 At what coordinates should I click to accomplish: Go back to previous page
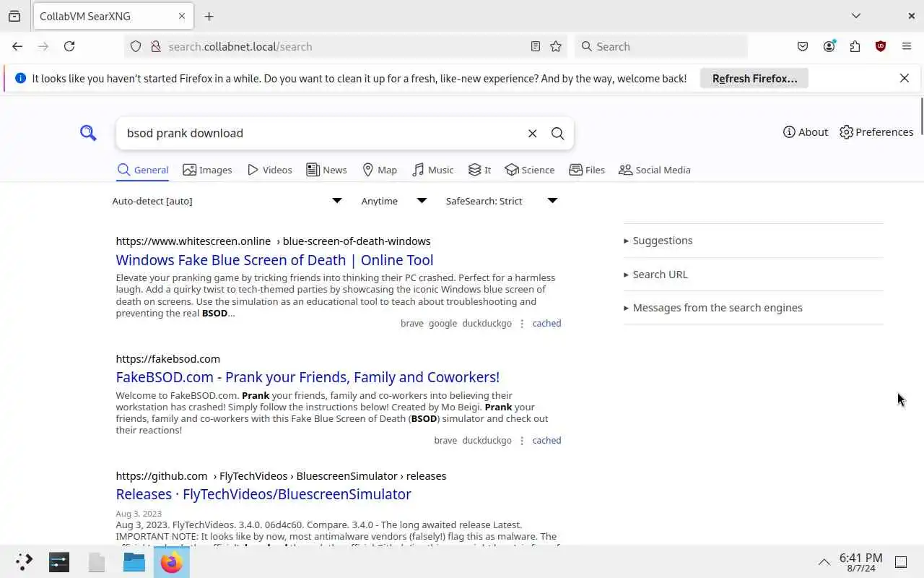tap(17, 46)
